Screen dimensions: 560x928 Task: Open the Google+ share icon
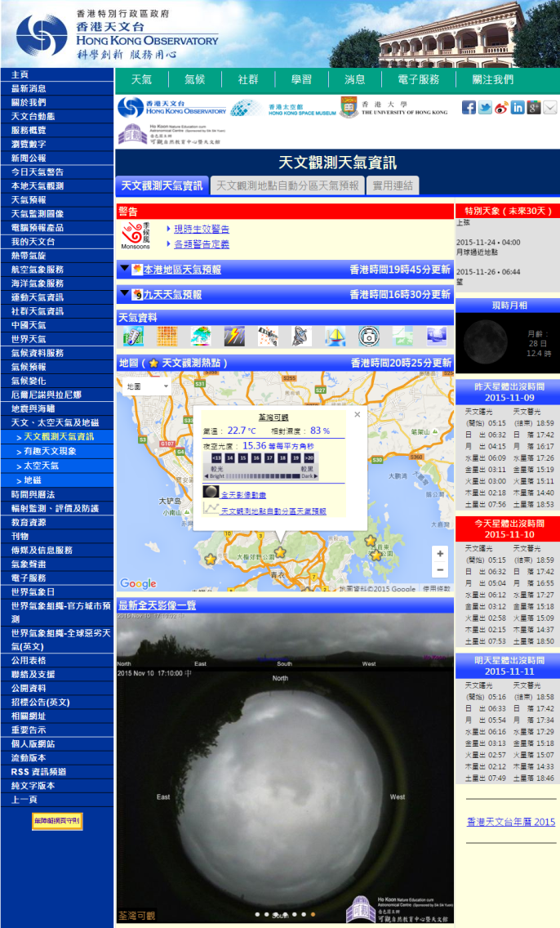coord(533,108)
